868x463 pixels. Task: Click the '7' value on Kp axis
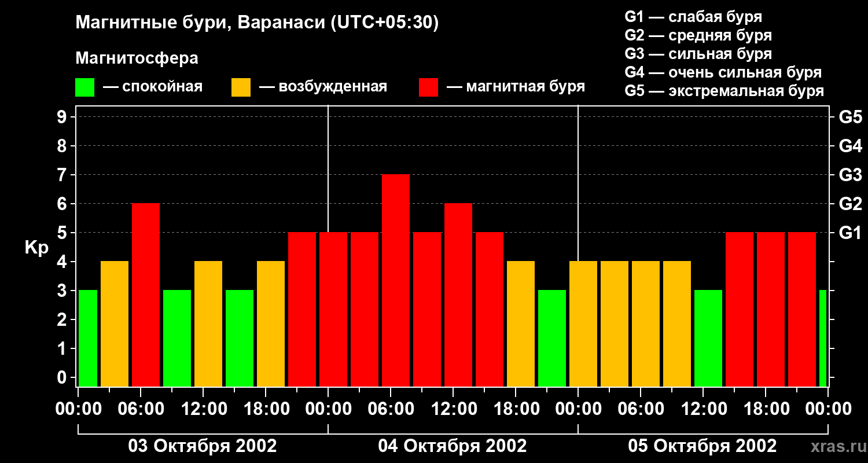tap(63, 175)
